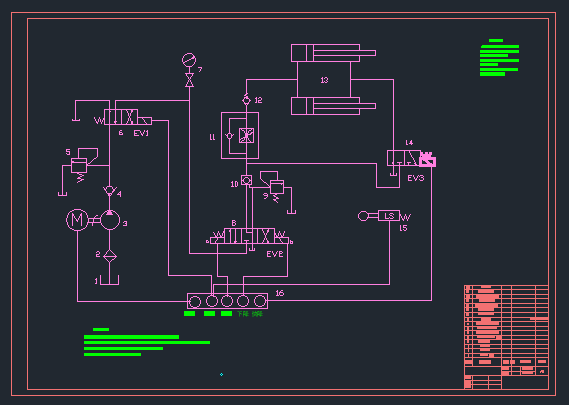Click the number 13 between the cylinders
The image size is (569, 405).
324,80
